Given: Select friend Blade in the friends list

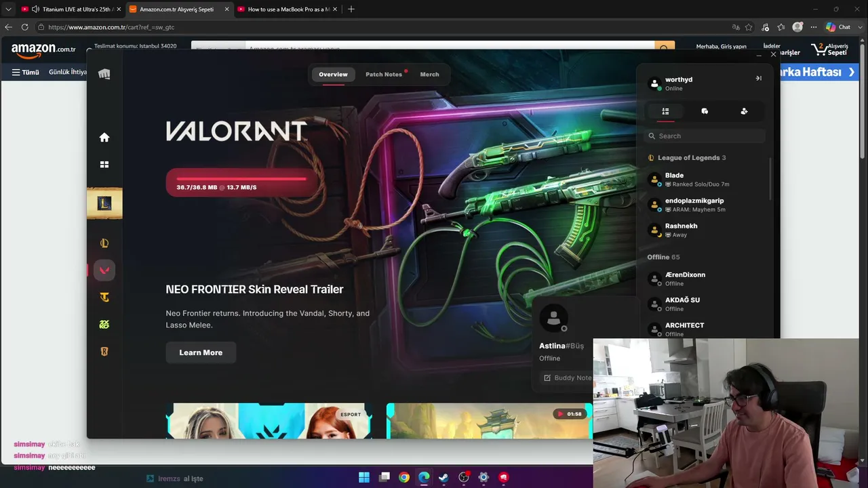Looking at the screenshot, I should 706,180.
